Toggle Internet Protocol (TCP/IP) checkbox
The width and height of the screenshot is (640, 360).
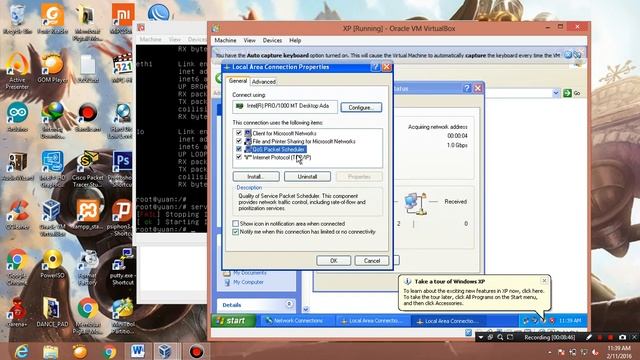point(239,157)
